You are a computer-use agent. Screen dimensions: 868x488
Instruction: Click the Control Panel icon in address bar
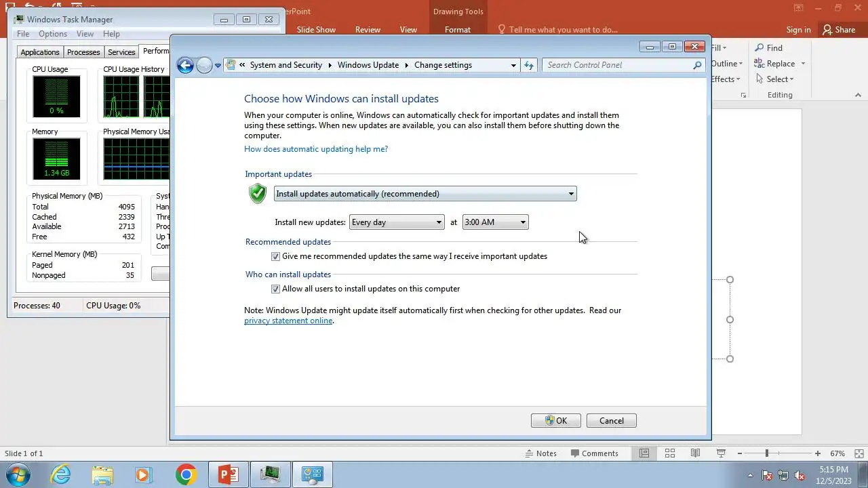point(231,65)
